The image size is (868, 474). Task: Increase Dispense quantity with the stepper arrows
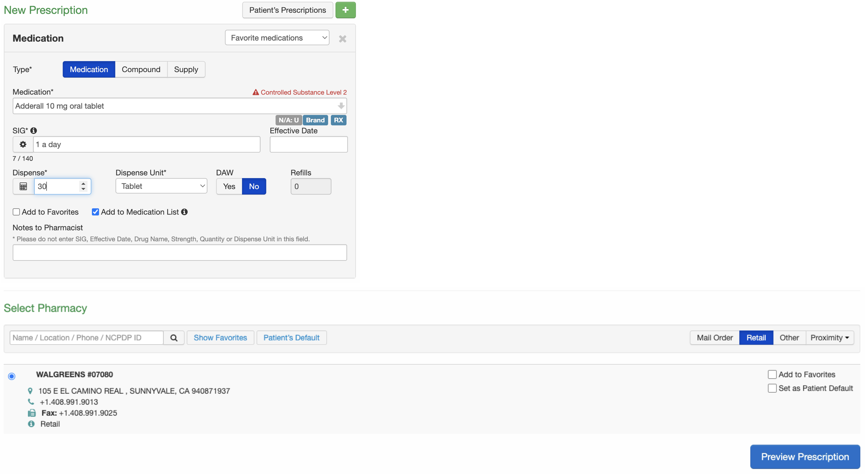(83, 183)
